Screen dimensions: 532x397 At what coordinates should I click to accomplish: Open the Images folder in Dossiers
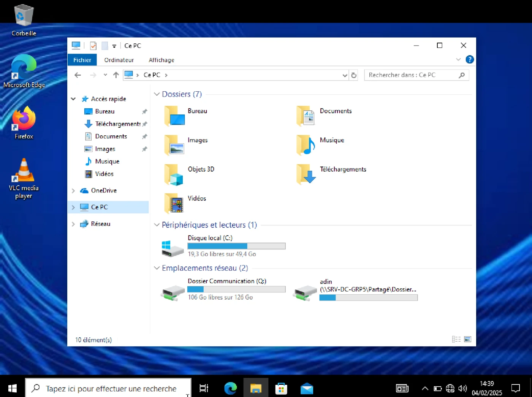coord(186,145)
